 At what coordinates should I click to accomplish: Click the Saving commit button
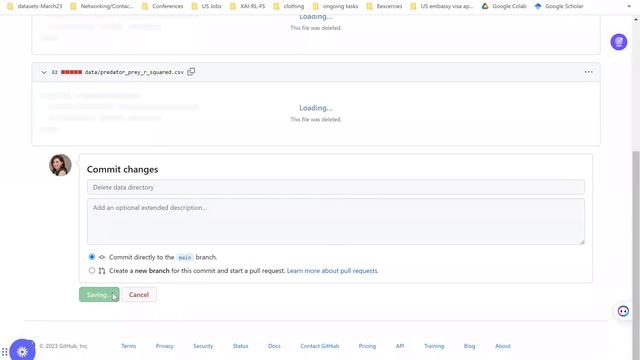click(x=99, y=295)
